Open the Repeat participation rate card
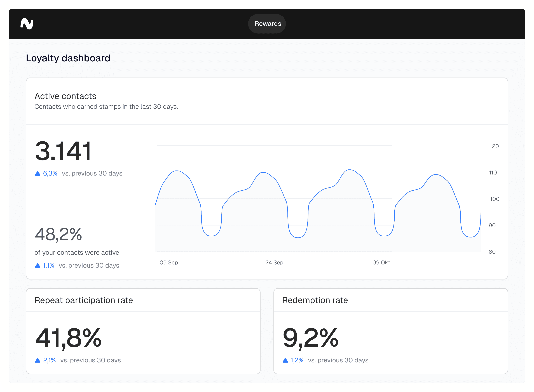 tap(84, 300)
